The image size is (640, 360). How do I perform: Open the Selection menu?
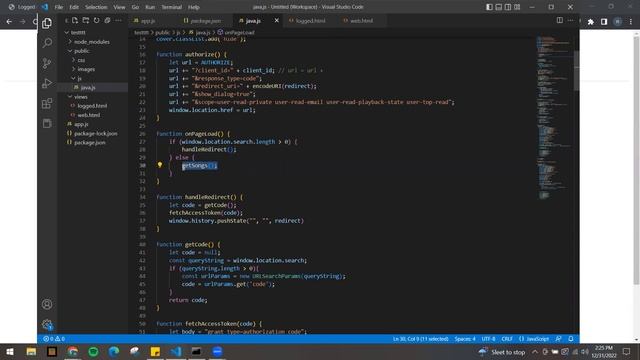pyautogui.click(x=96, y=7)
